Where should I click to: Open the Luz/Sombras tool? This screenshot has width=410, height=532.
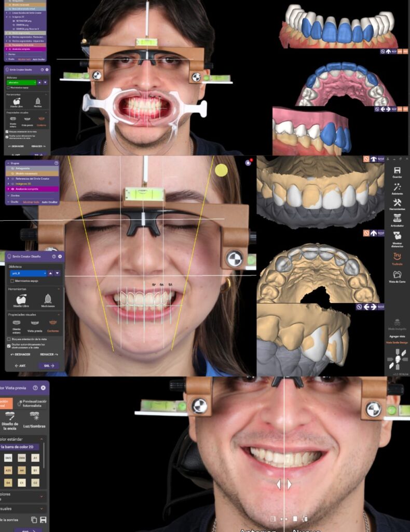[35, 419]
